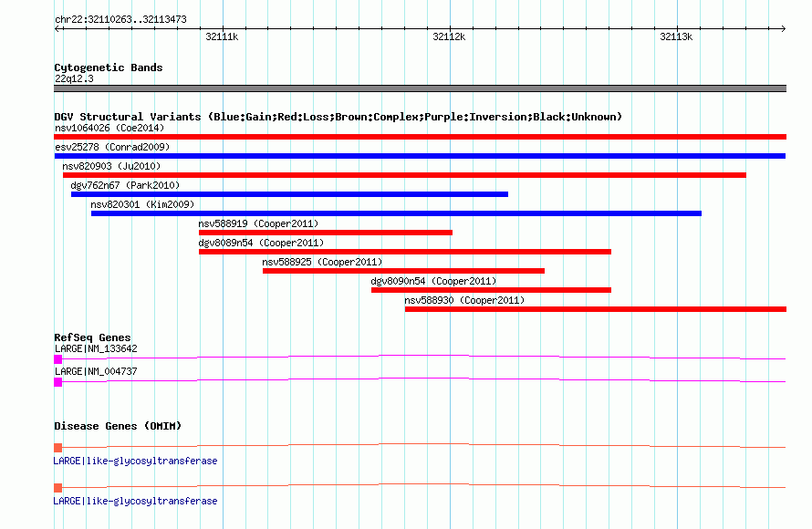
Task: Select the nsv588925 (Cooper2011) red bar
Action: [x=403, y=271]
